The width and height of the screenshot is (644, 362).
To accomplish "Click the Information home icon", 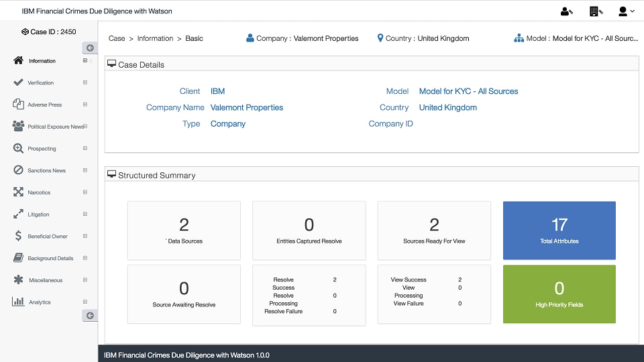I will (18, 60).
